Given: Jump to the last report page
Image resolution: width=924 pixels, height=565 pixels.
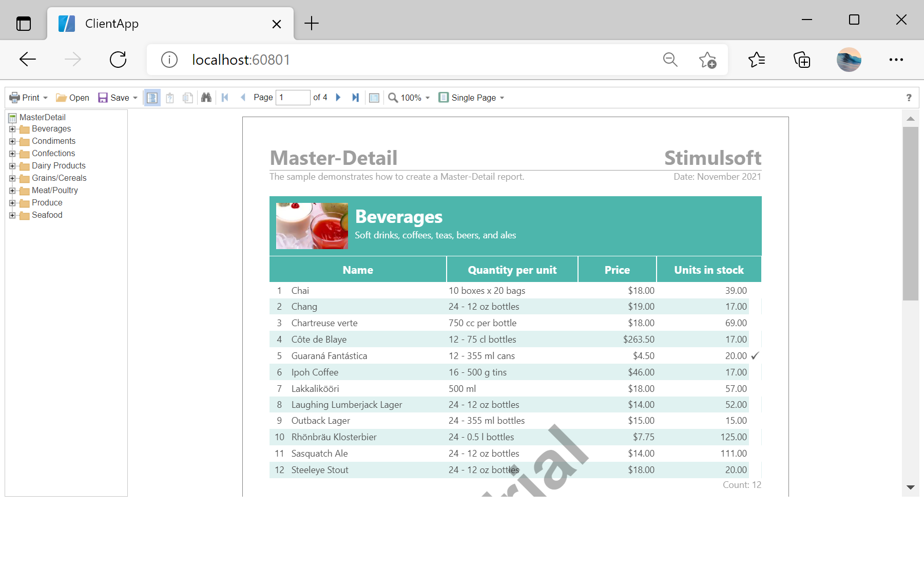Looking at the screenshot, I should 355,98.
